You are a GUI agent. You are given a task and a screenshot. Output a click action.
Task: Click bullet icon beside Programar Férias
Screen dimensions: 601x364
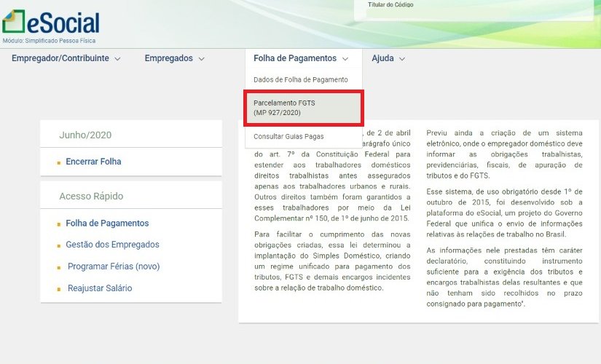[59, 268]
